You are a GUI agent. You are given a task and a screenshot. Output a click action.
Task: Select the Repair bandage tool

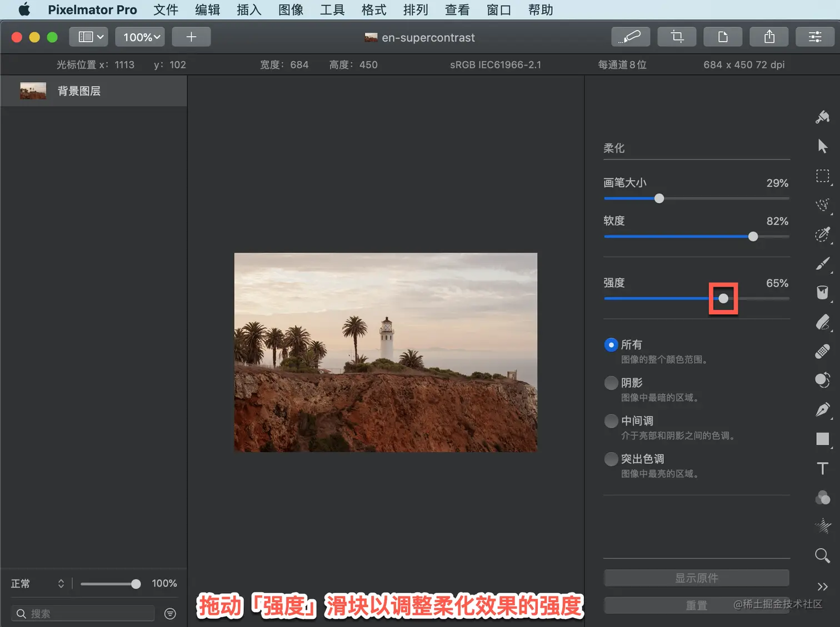tap(823, 351)
